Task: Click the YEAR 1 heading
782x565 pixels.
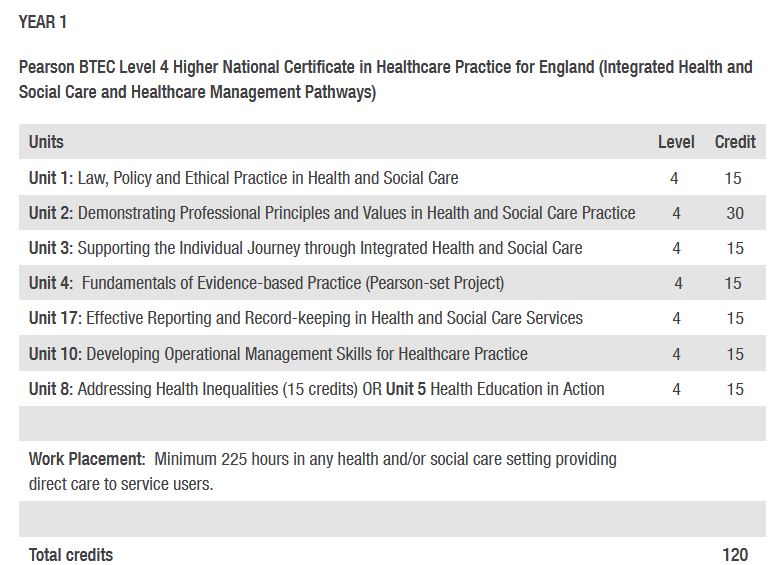Action: click(x=43, y=22)
